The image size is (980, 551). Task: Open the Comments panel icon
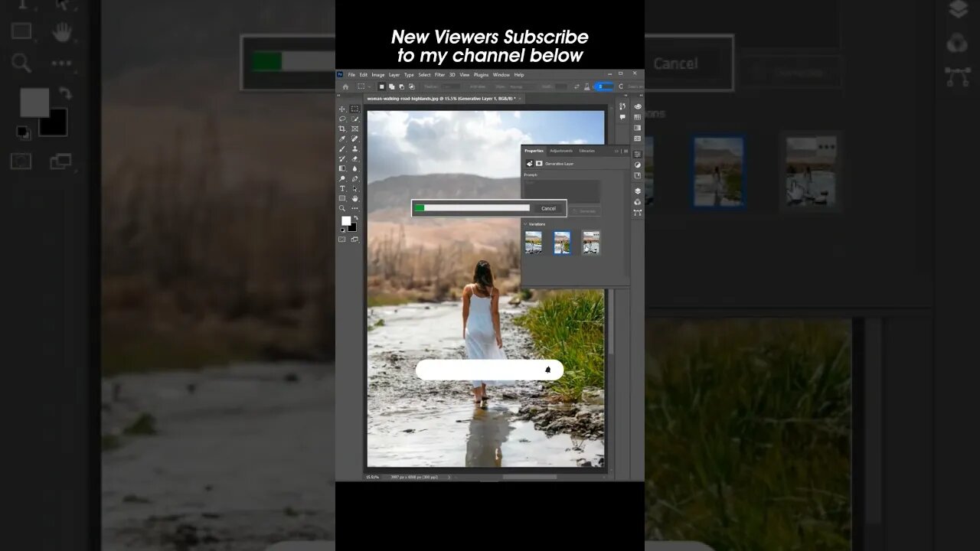pos(622,117)
